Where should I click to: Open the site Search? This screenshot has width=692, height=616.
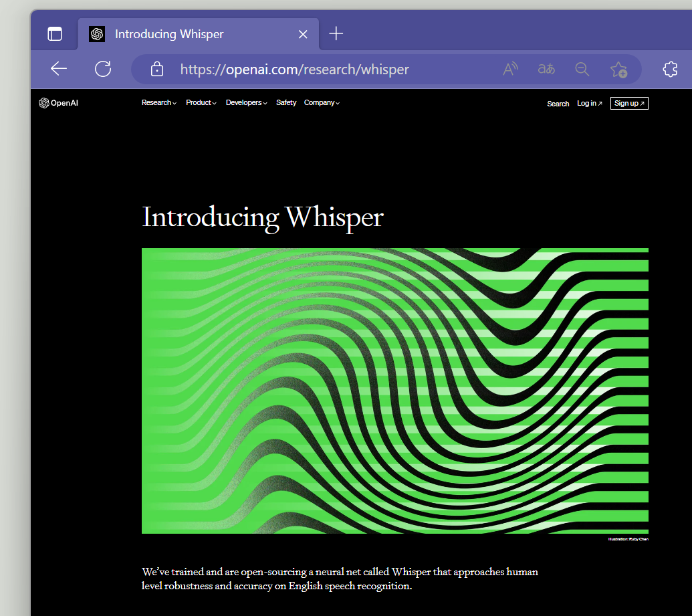click(x=558, y=103)
